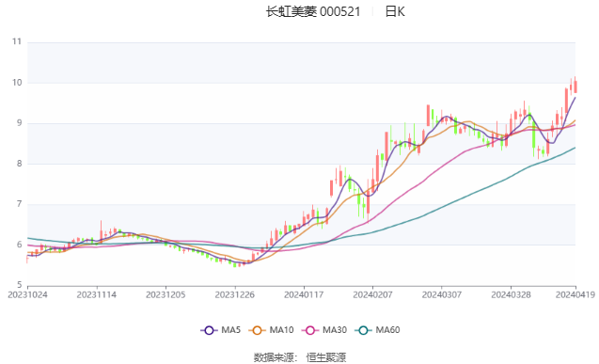Toggle the MA10 legend series
This screenshot has height=364, width=599.
click(x=271, y=330)
